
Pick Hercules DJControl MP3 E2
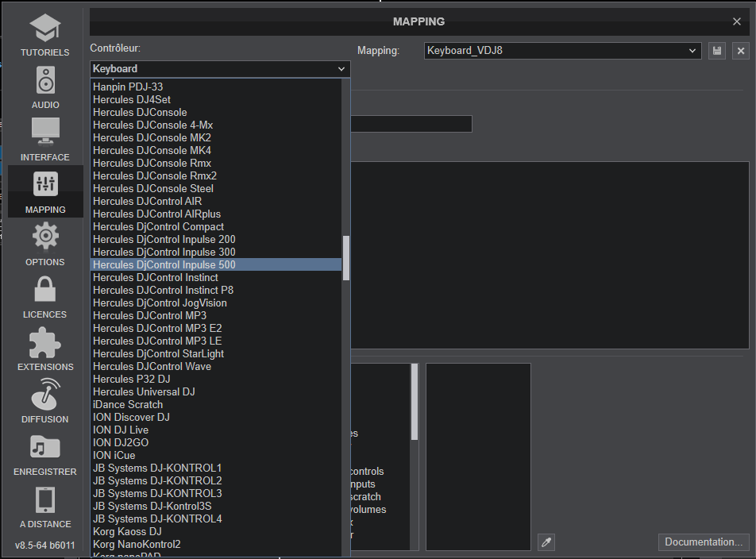coord(216,328)
